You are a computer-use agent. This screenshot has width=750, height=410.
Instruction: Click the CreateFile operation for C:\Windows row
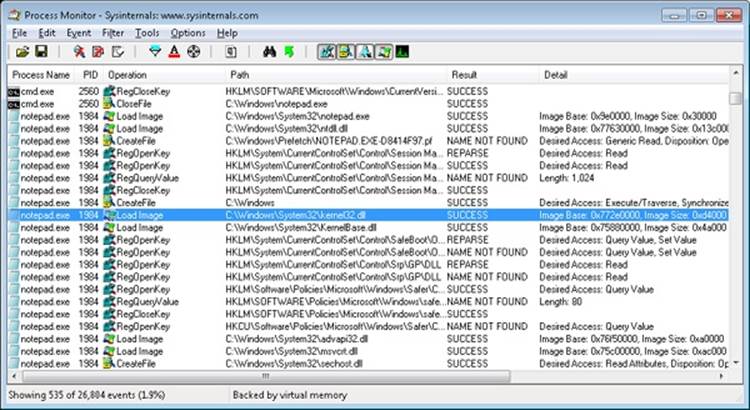click(x=136, y=203)
